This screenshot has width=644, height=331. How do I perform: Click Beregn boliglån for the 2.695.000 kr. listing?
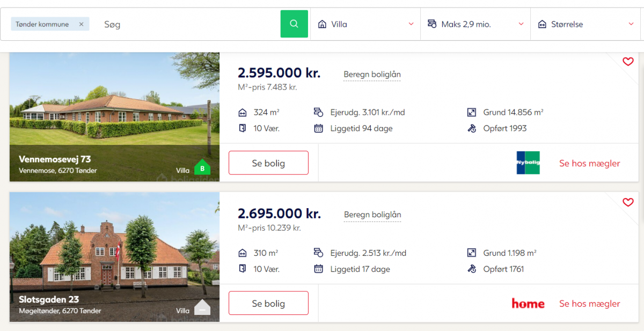click(372, 215)
